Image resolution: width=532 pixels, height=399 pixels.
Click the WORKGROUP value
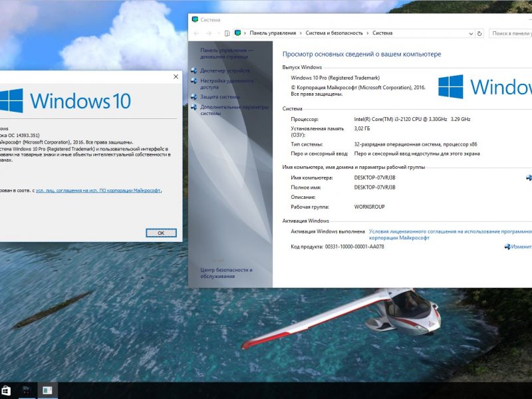click(x=369, y=207)
